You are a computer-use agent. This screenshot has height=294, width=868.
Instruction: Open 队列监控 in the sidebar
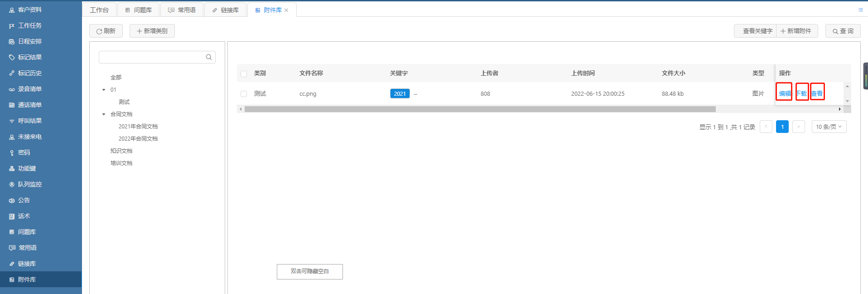coord(29,184)
